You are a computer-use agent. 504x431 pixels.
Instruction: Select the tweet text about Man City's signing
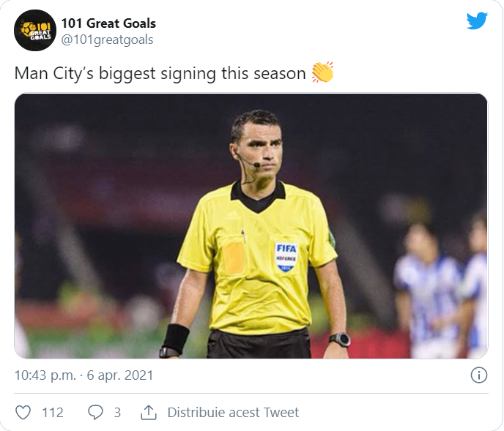pos(160,74)
